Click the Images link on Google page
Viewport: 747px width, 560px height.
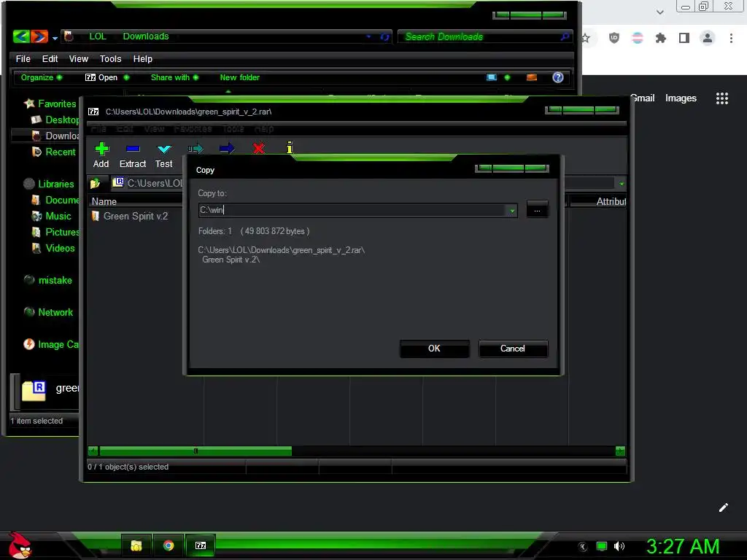coord(681,98)
